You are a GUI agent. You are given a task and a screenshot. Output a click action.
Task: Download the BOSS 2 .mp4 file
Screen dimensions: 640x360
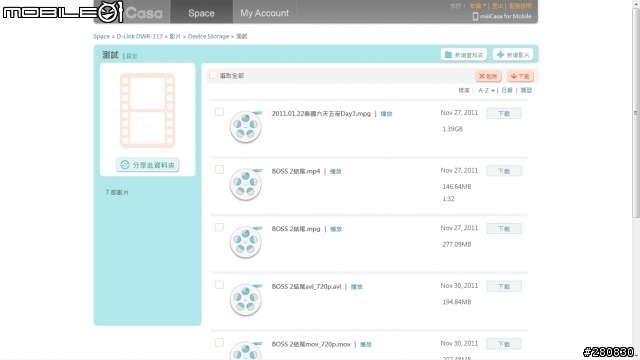[x=504, y=171]
